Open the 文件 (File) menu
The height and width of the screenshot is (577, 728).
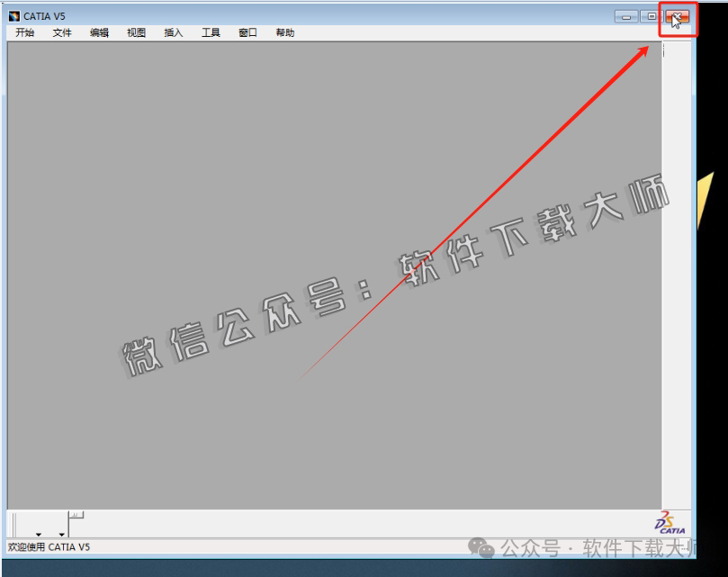click(x=60, y=32)
